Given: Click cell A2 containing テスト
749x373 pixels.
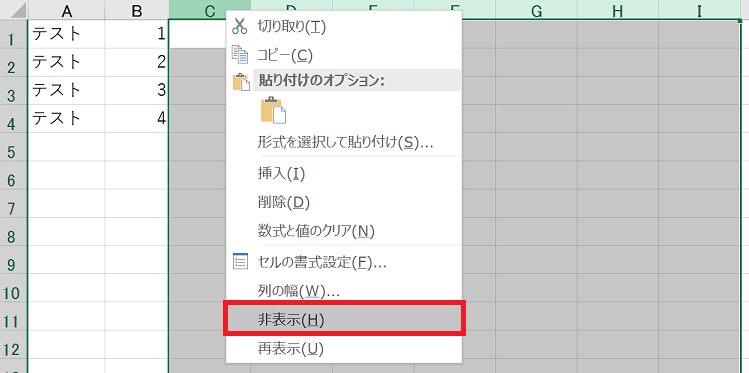Looking at the screenshot, I should 66,63.
